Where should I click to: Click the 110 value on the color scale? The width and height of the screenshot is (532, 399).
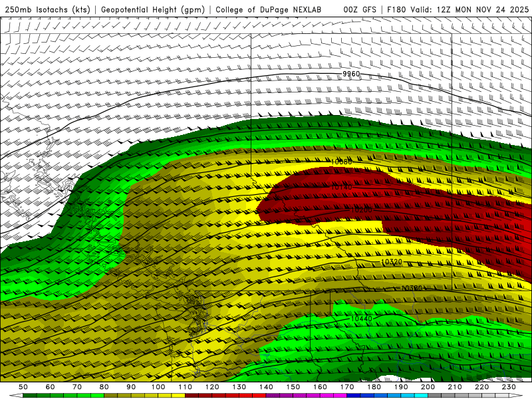(x=185, y=387)
